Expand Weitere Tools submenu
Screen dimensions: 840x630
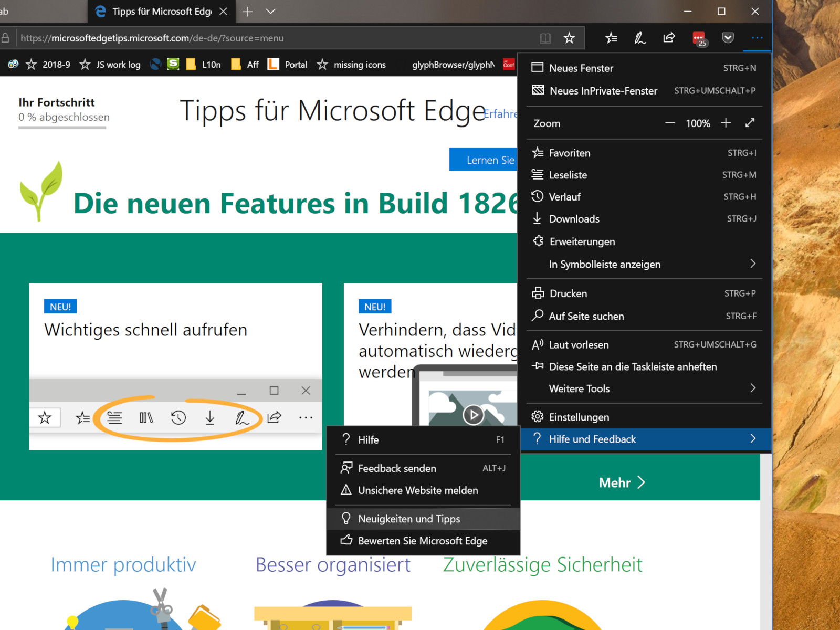click(x=644, y=388)
